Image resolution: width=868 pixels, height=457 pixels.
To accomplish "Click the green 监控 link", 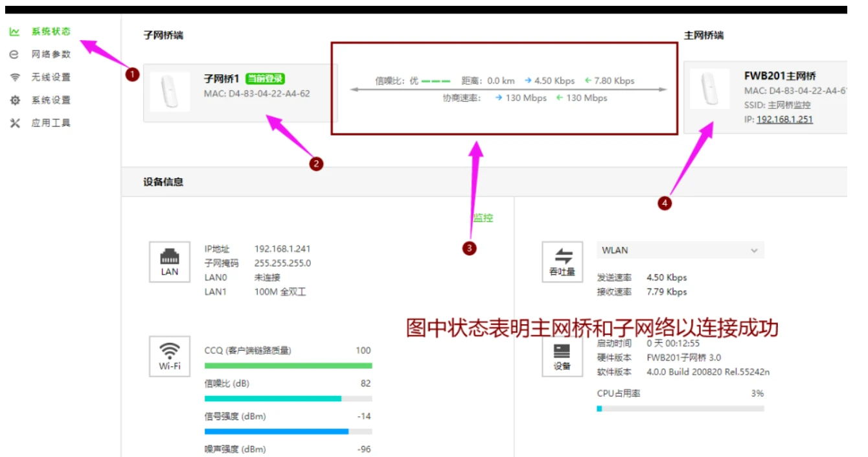I will pyautogui.click(x=483, y=218).
